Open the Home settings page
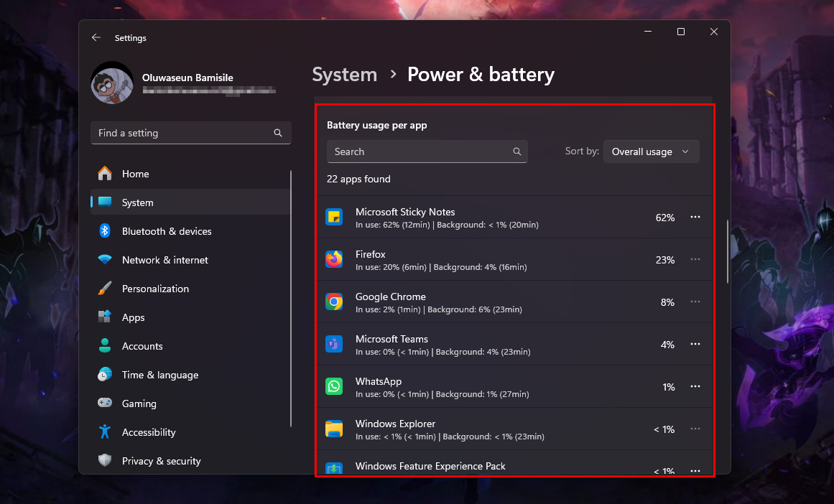This screenshot has height=504, width=834. [191, 174]
